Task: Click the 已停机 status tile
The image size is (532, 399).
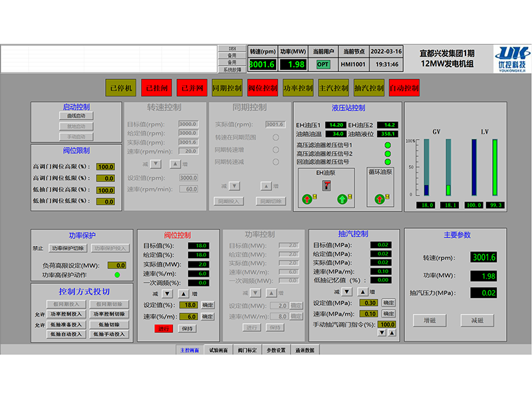Action: 121,88
